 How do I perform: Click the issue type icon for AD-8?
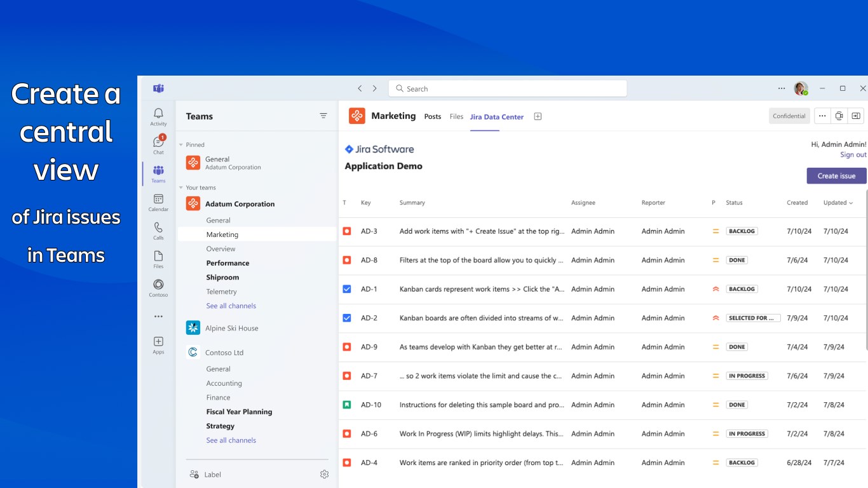[x=347, y=260]
